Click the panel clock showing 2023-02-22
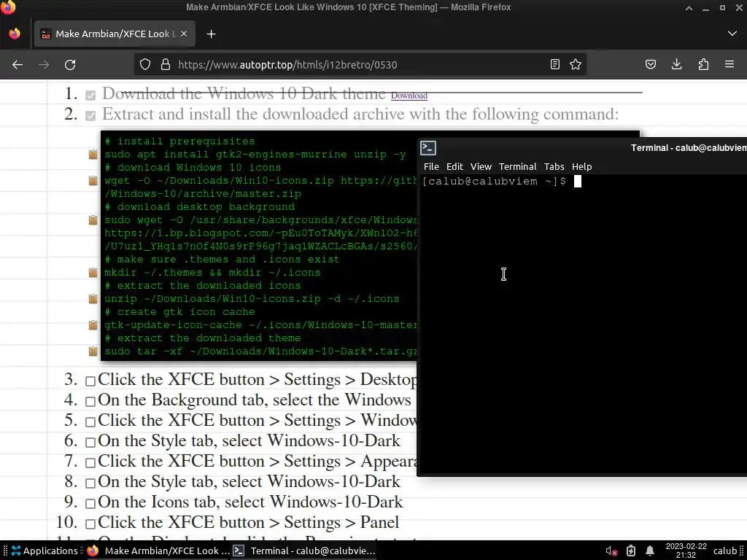Screen dimensions: 747x560 pyautogui.click(x=686, y=551)
